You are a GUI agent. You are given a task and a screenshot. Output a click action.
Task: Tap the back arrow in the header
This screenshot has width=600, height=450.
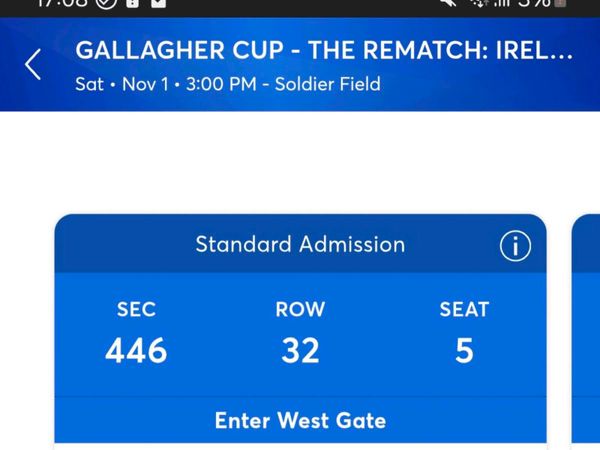click(33, 65)
